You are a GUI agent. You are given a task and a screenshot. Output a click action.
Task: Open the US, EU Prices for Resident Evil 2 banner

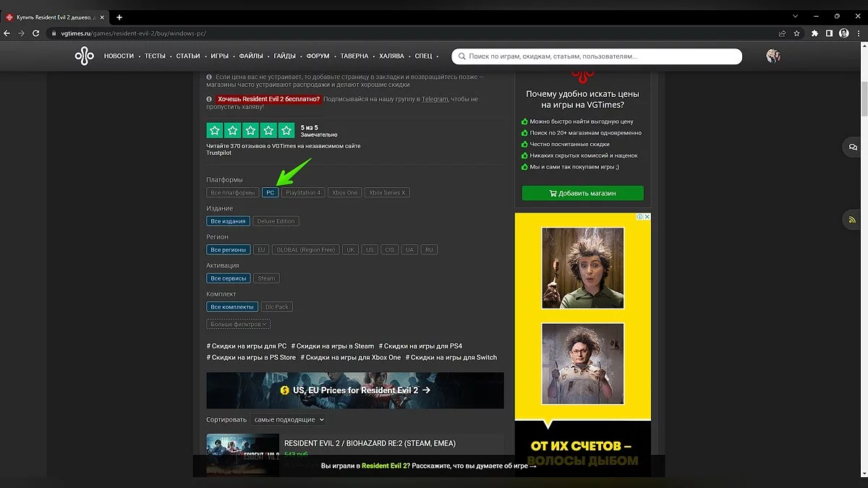click(x=355, y=390)
